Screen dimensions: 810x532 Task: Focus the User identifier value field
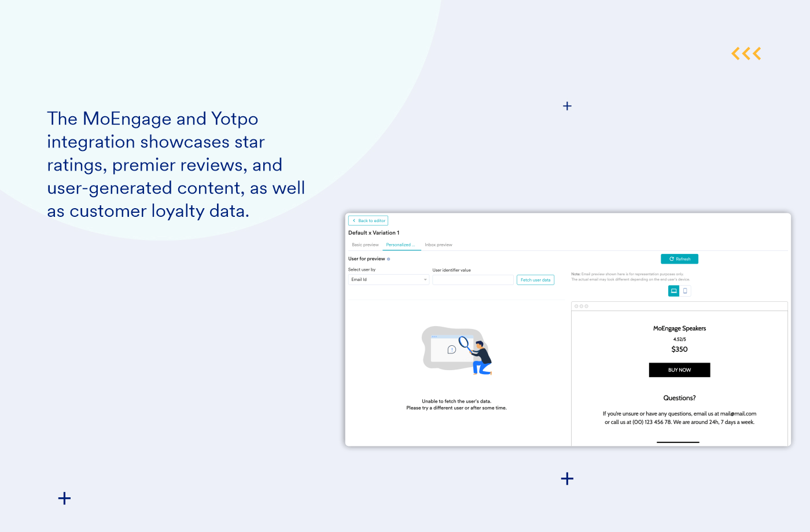pos(473,280)
